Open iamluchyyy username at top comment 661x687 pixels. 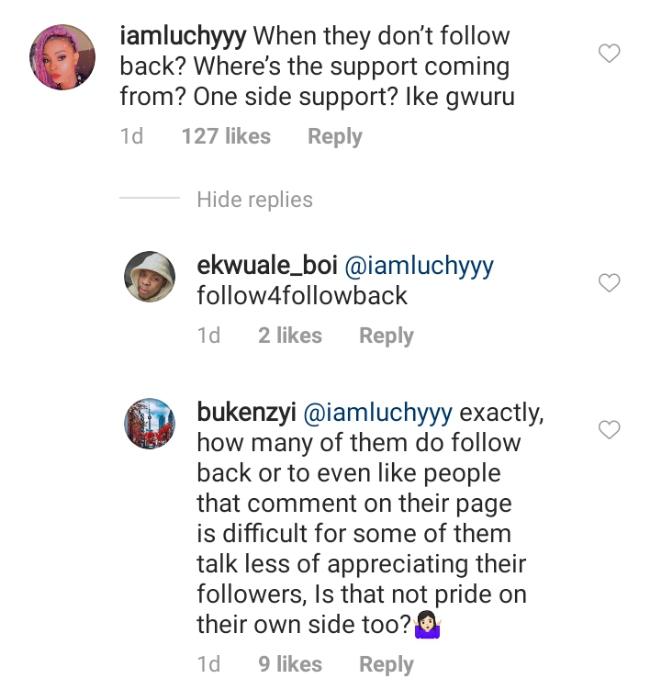(x=182, y=37)
